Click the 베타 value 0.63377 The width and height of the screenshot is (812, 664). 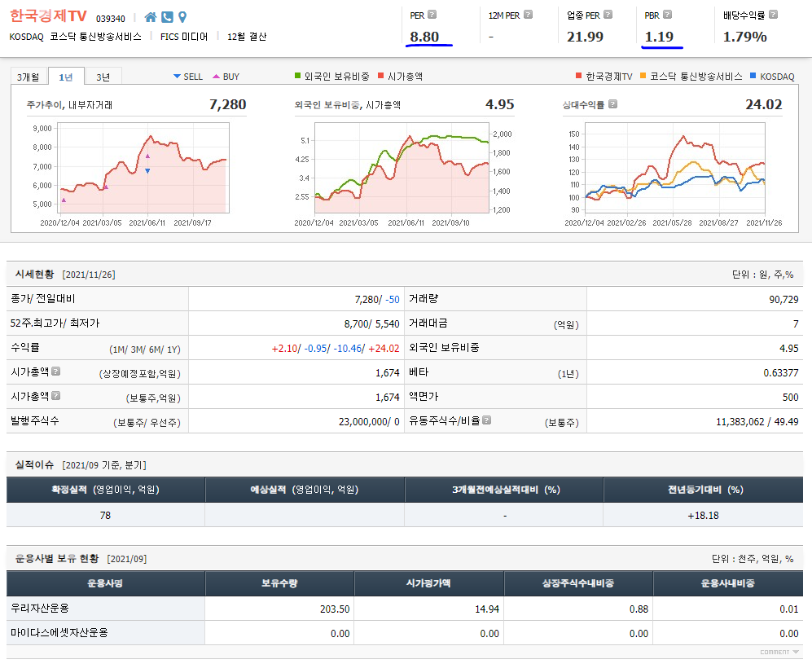(x=781, y=373)
